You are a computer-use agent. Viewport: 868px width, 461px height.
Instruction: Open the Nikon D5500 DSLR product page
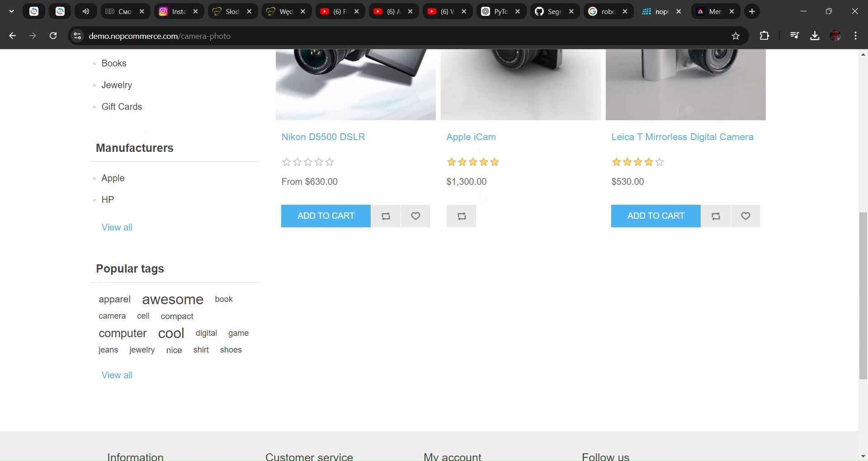323,137
